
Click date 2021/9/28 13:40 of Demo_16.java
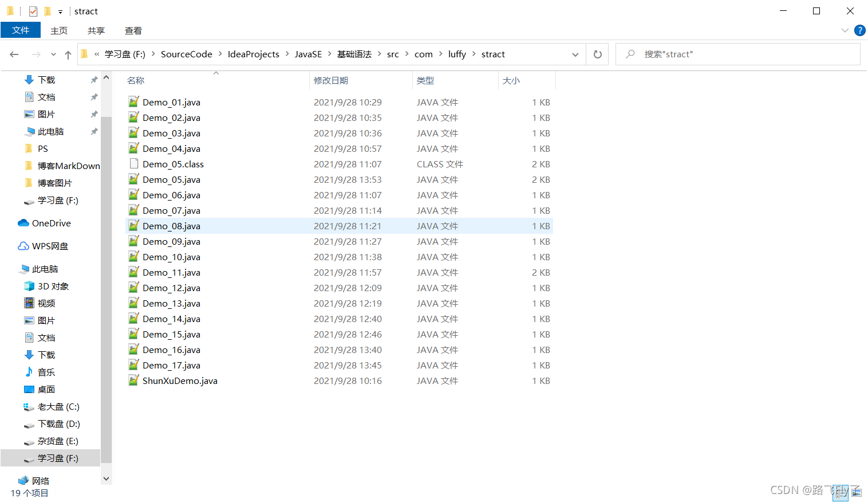coord(348,350)
